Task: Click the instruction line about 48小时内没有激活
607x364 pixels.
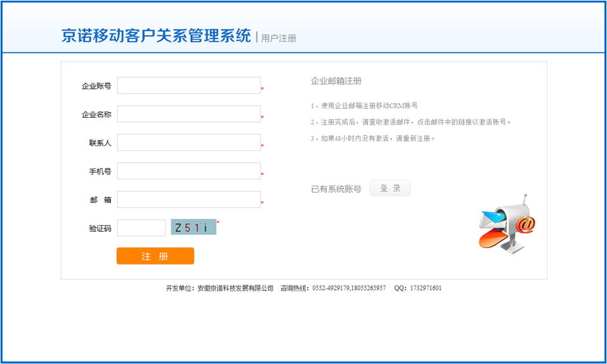Action: [x=373, y=139]
